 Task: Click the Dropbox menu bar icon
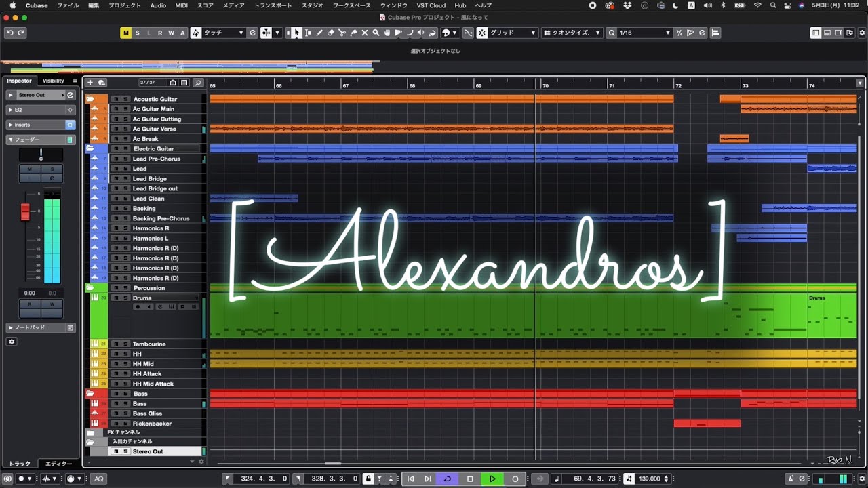(627, 5)
